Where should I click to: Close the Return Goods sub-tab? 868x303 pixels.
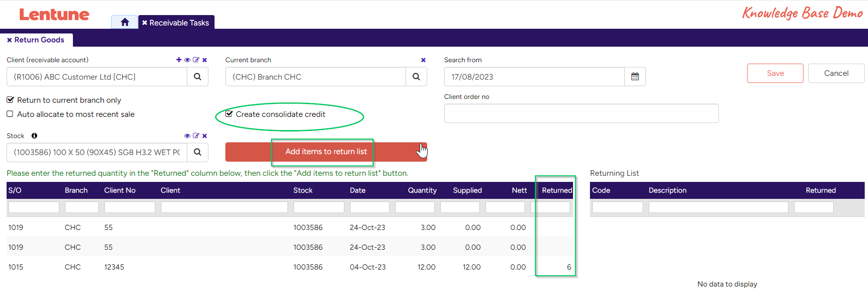click(x=9, y=40)
